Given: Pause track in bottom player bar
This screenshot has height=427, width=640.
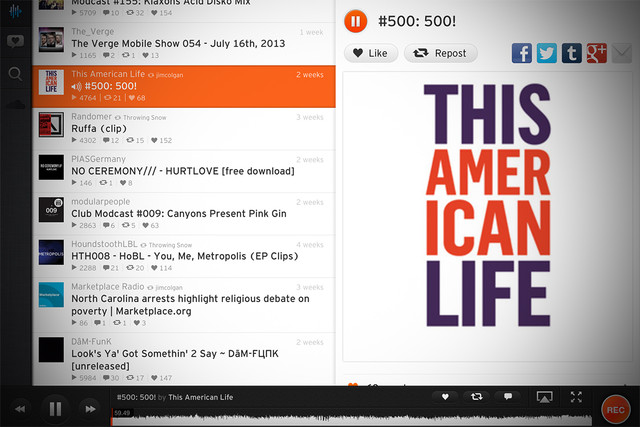Looking at the screenshot, I should pyautogui.click(x=55, y=409).
